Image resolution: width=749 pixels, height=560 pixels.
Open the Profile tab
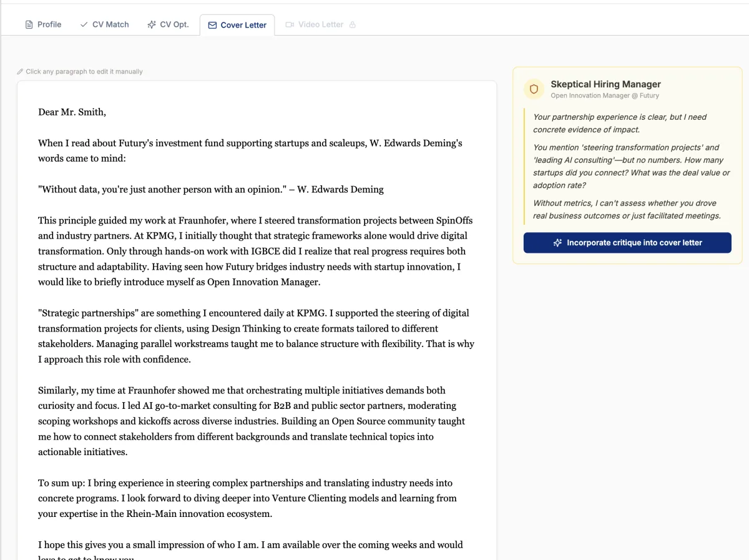tap(43, 24)
